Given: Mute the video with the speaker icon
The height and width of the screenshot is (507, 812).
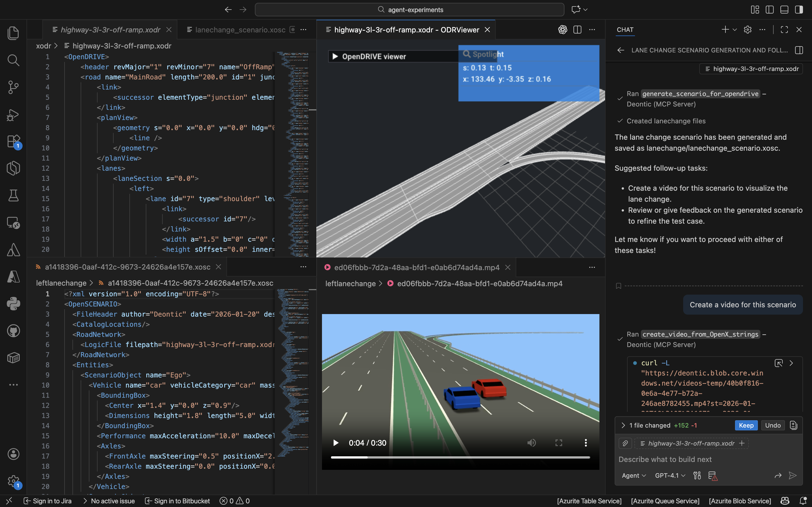Looking at the screenshot, I should tap(531, 443).
